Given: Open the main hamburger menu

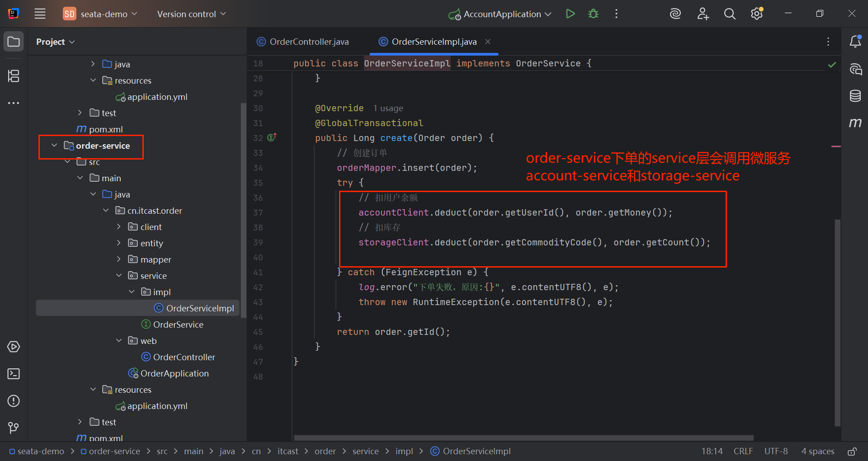Looking at the screenshot, I should pos(40,14).
